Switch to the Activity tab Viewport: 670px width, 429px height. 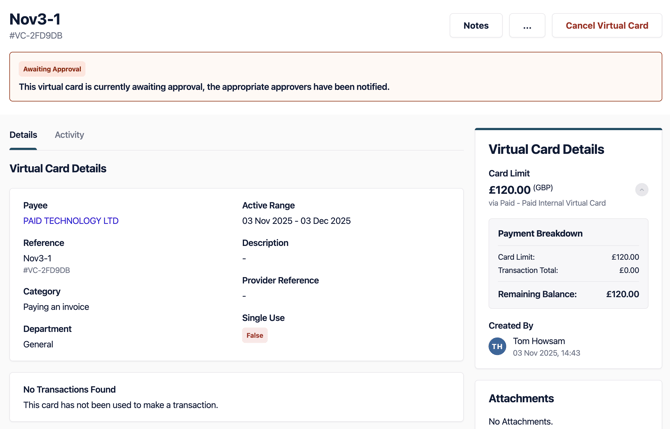69,135
